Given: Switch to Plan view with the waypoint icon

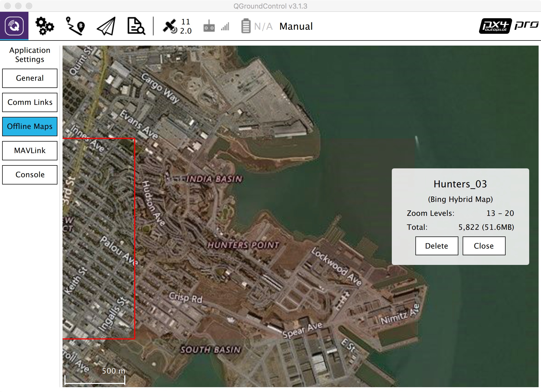Looking at the screenshot, I should 75,26.
